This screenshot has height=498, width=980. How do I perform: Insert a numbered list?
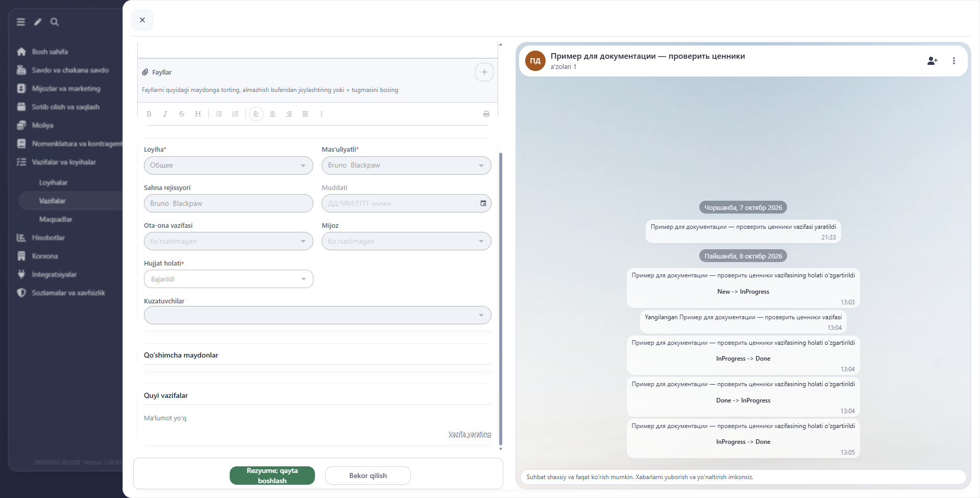(x=235, y=114)
